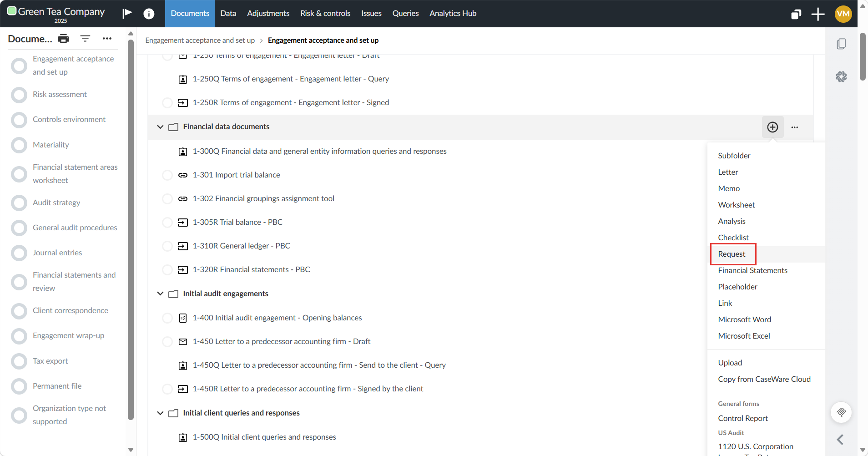Image resolution: width=868 pixels, height=456 pixels.
Task: Open Journal entries in the left sidebar
Action: (x=57, y=253)
